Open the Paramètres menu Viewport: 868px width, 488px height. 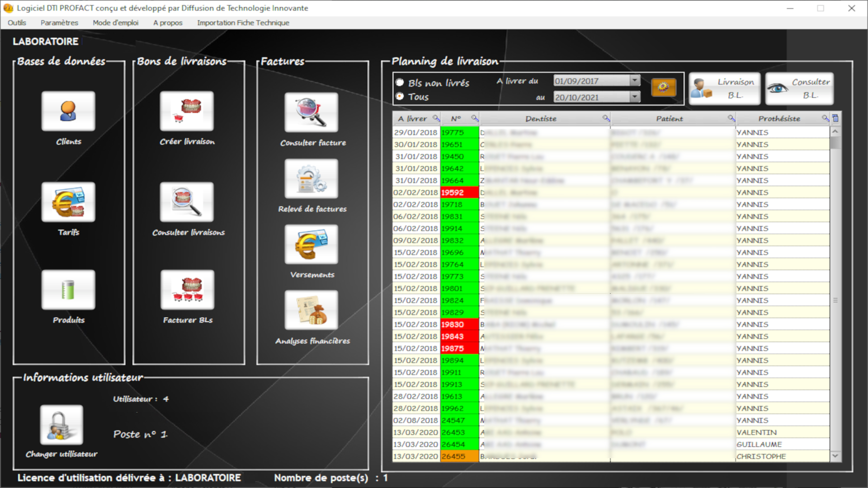[59, 23]
